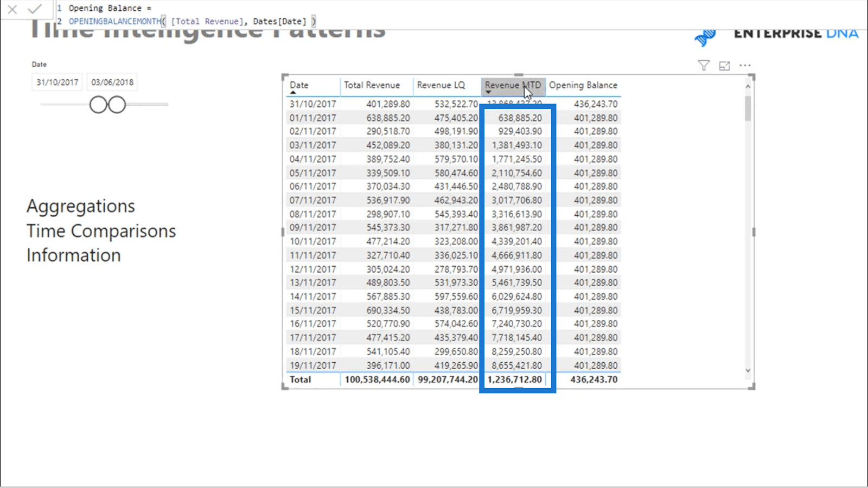
Task: Select Opening Balance total 436,243.70
Action: [x=593, y=380]
